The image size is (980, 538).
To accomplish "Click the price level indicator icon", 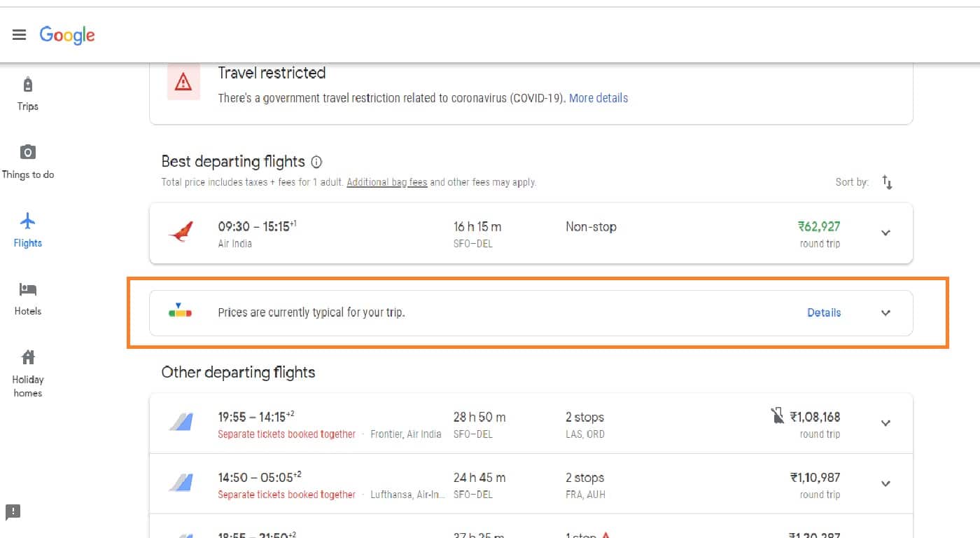I will [x=181, y=312].
